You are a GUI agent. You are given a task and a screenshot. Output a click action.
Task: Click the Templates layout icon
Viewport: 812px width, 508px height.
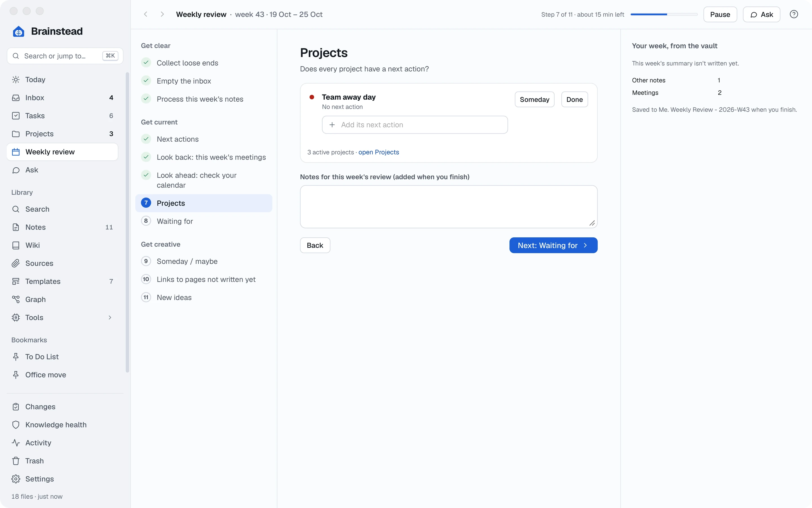(x=16, y=282)
